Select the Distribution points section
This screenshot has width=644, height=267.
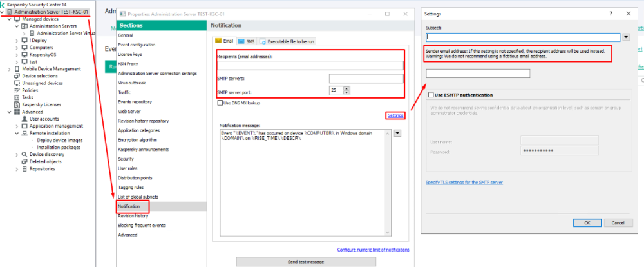(x=135, y=178)
